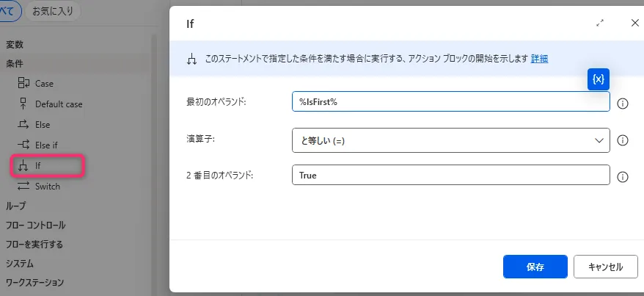Screen dimensions: 644x296
Task: Show info for 2 番目のオペランド field
Action: click(x=623, y=177)
